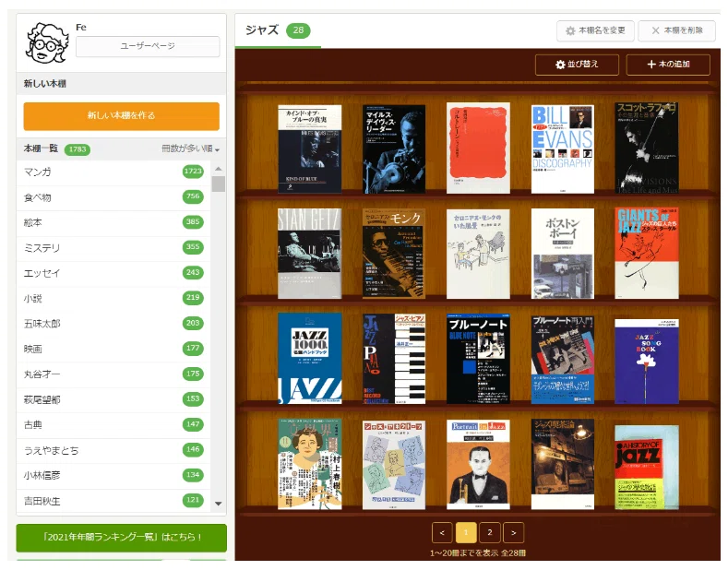Screen dimensions: 728x570
Task: Open the Jazz Piano keyboard book cover
Action: [394, 359]
